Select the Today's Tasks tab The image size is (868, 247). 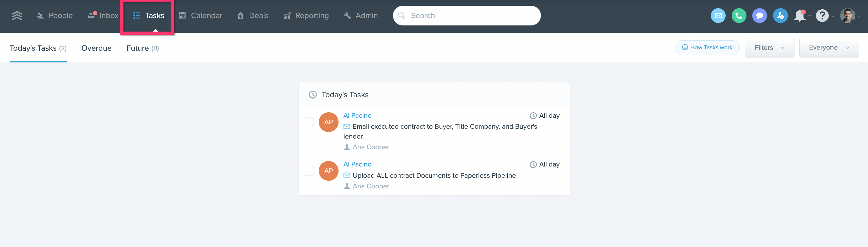[x=38, y=48]
